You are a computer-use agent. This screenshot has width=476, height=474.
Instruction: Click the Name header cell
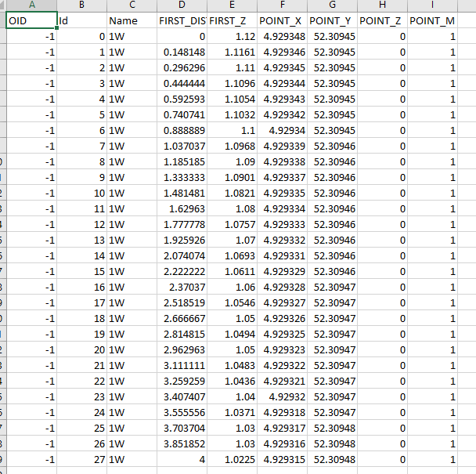click(132, 20)
